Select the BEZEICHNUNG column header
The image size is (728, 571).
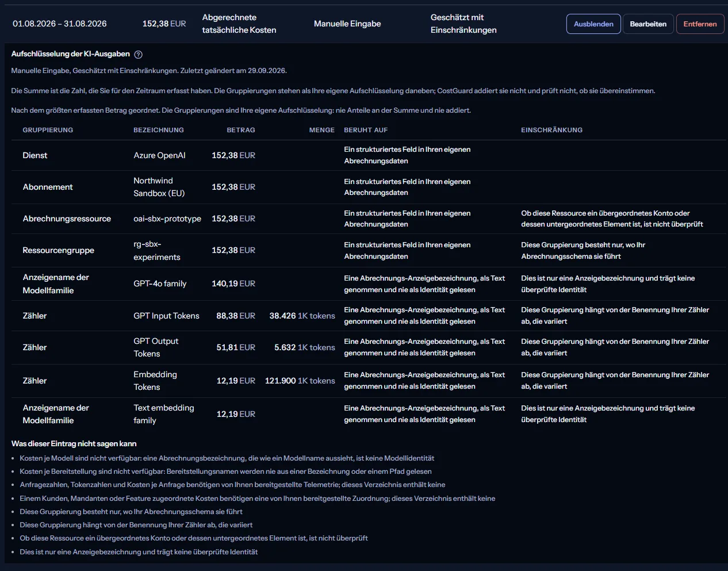click(x=159, y=130)
